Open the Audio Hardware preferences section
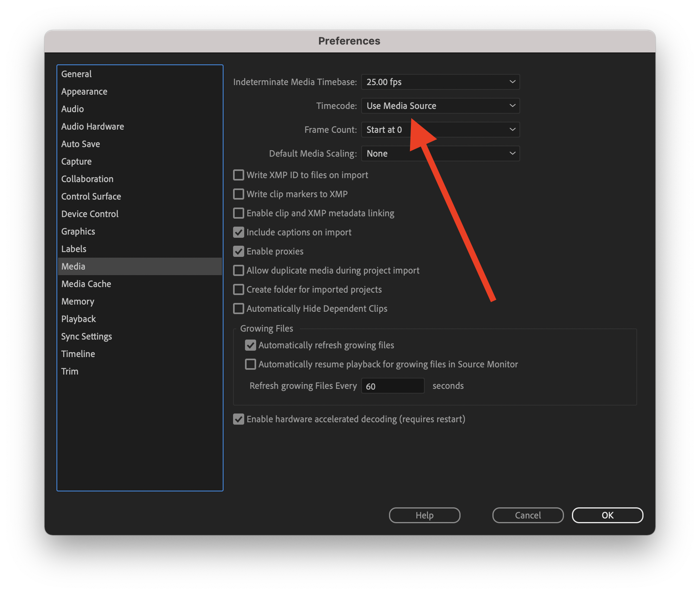This screenshot has width=700, height=594. pos(92,126)
